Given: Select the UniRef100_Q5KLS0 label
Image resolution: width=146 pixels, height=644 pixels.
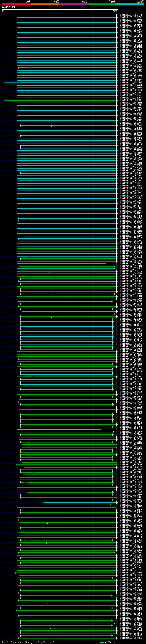Looking at the screenshot, I should (x=131, y=301).
